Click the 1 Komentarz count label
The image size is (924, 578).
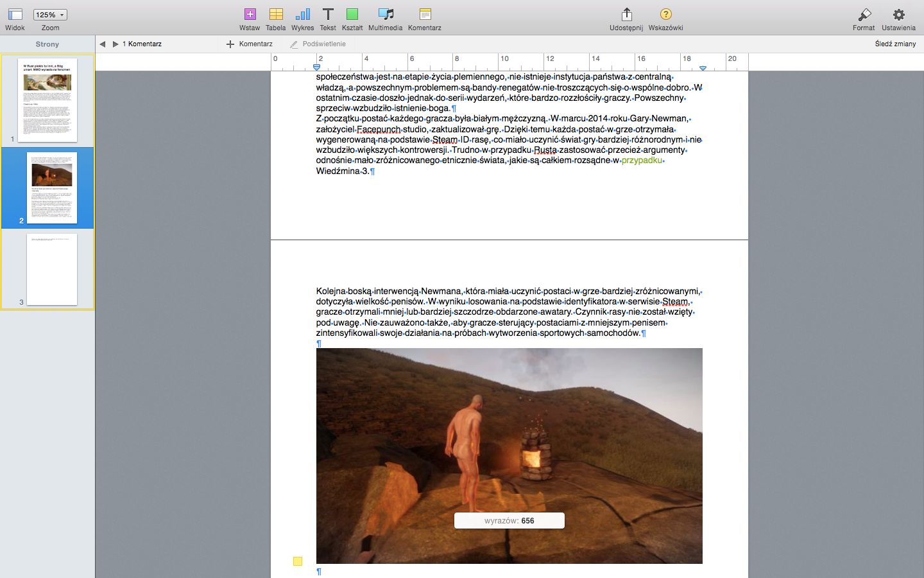[142, 44]
